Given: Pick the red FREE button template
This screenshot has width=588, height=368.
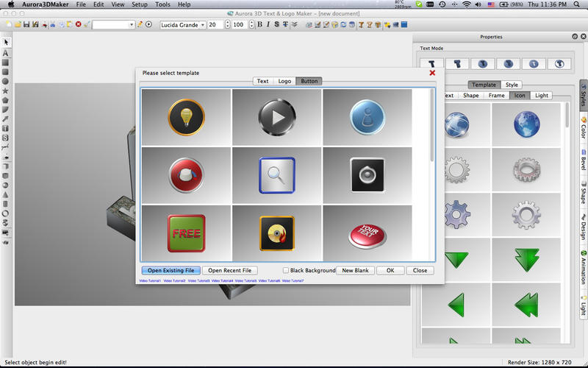Looking at the screenshot, I should pos(186,233).
